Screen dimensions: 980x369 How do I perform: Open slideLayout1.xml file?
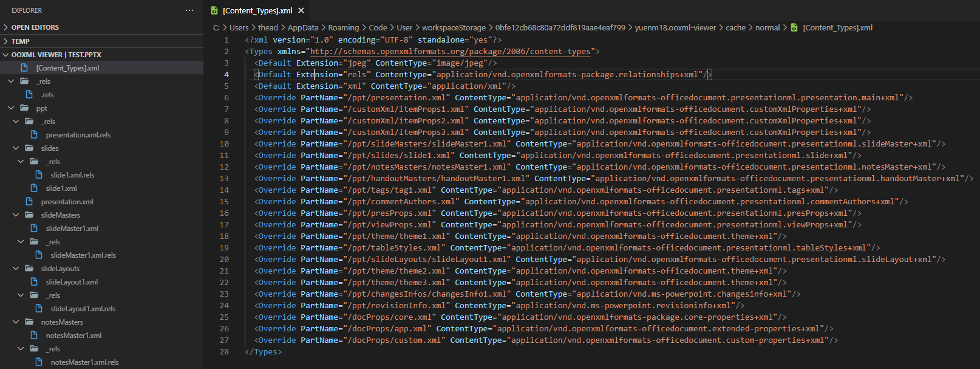(72, 282)
